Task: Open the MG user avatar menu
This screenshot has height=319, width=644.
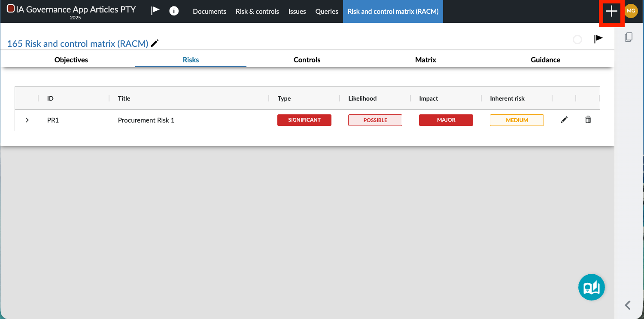Action: (x=631, y=11)
